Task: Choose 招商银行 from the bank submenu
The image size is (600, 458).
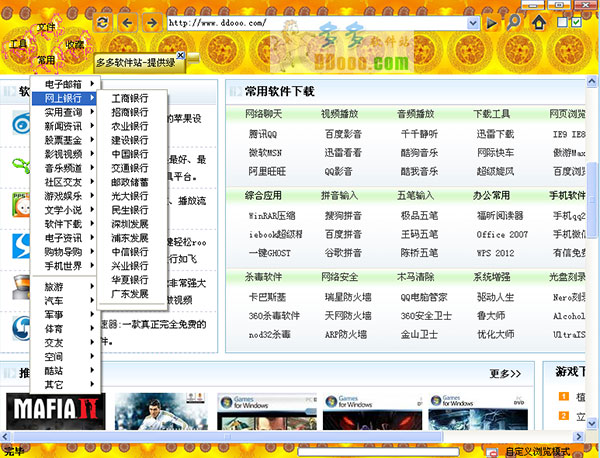Action: (x=130, y=112)
